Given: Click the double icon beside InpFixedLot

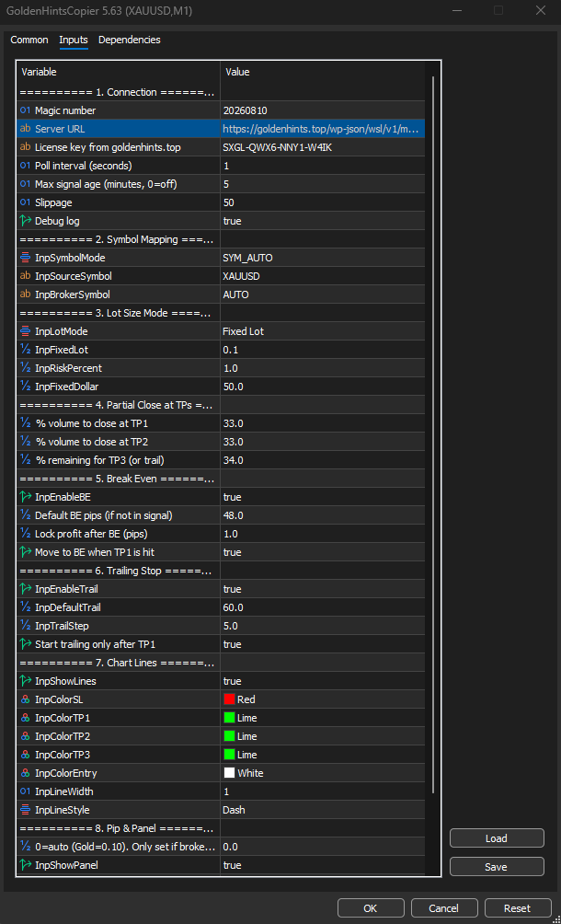Looking at the screenshot, I should (x=26, y=350).
